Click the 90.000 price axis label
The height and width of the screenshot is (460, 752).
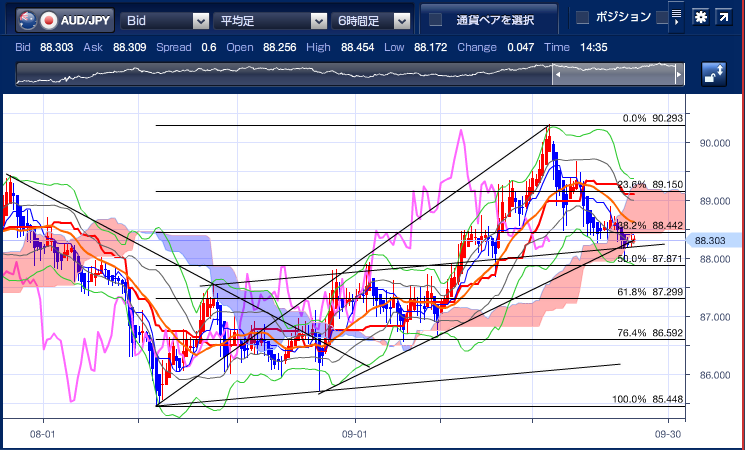click(x=715, y=143)
